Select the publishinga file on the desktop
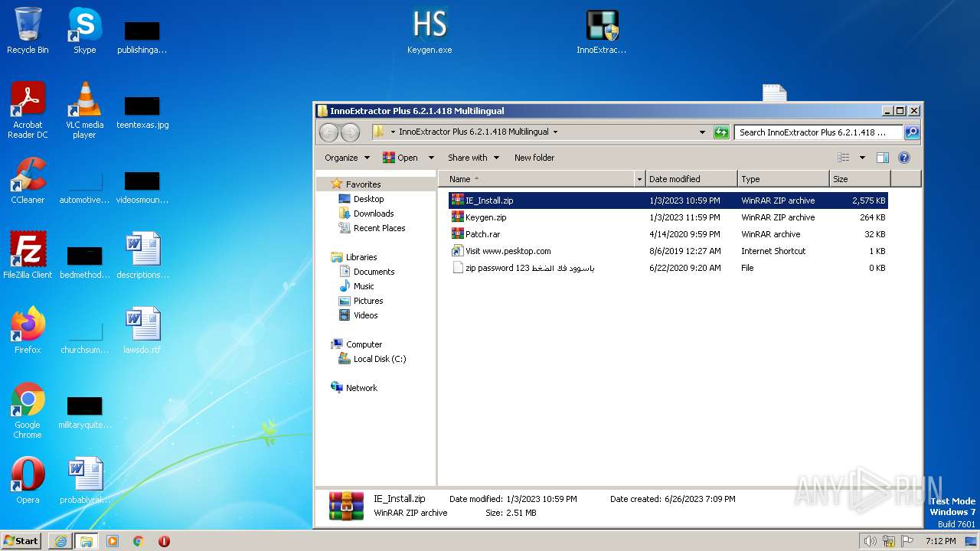 [x=142, y=35]
